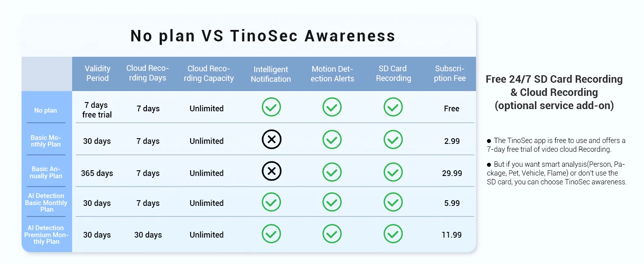Click AI Detection Premium Intelligent Notification checkmark

click(271, 234)
